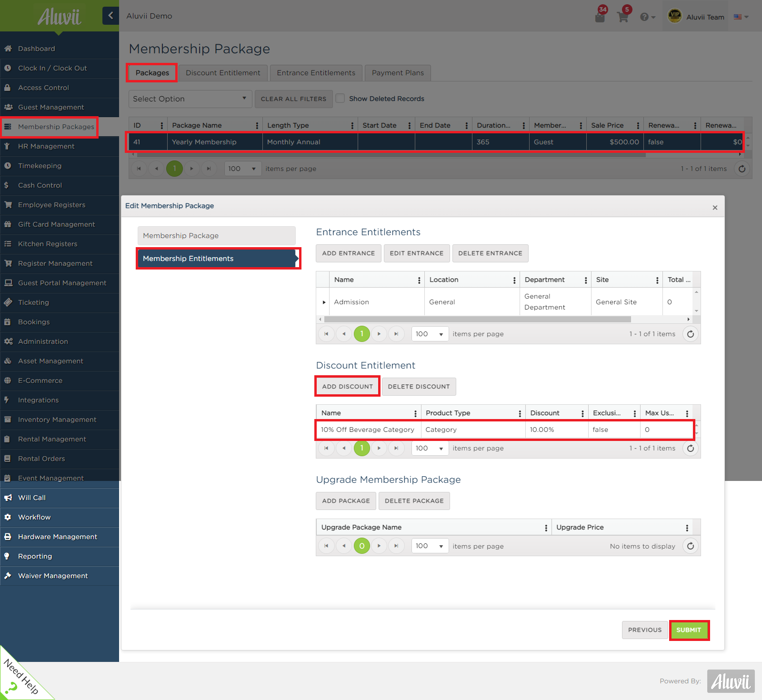762x700 pixels.
Task: Open Upgrade Price column menu
Action: tap(687, 528)
